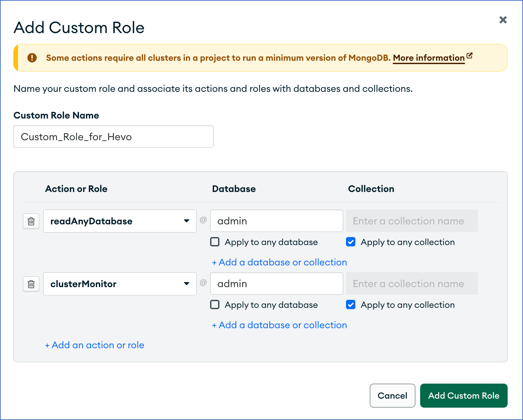The image size is (523, 420).
Task: Add a database or collection under clusterMonitor
Action: [x=280, y=325]
